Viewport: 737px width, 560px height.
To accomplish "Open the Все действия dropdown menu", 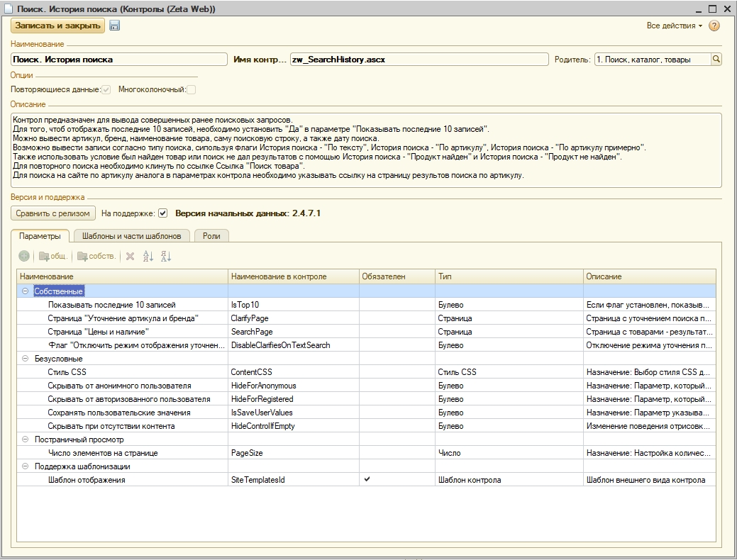I will [674, 26].
